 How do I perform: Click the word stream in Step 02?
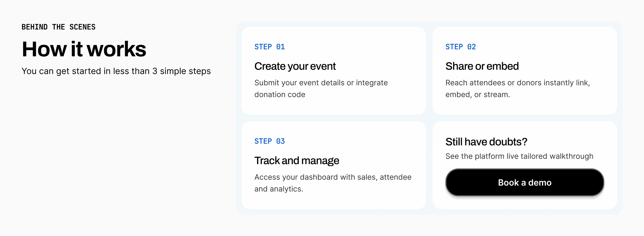click(499, 95)
